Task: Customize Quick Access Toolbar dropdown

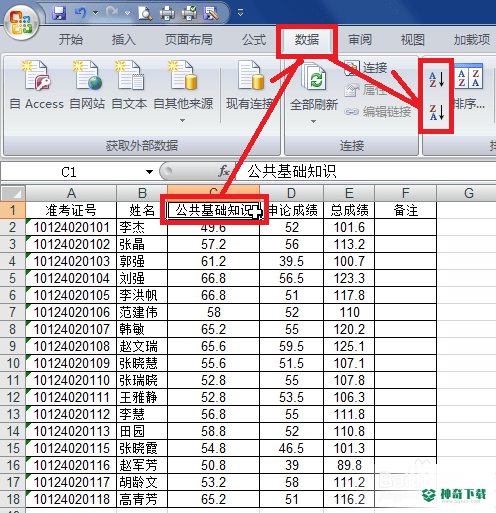Action: tap(240, 13)
